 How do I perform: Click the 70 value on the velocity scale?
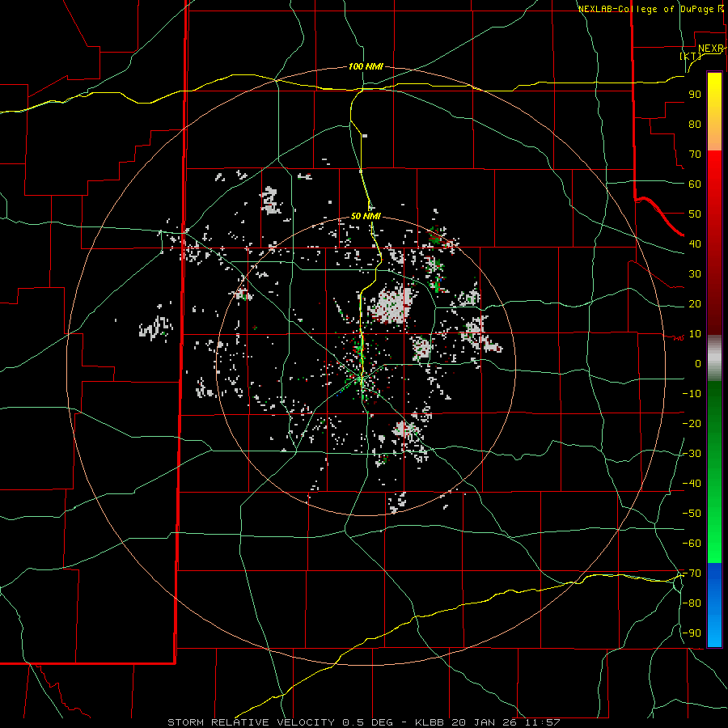[x=695, y=154]
